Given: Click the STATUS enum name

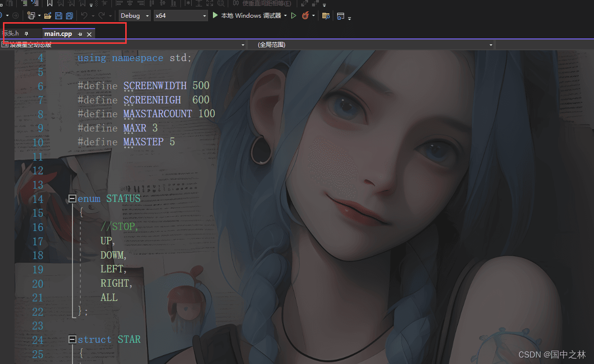Looking at the screenshot, I should pos(123,199).
